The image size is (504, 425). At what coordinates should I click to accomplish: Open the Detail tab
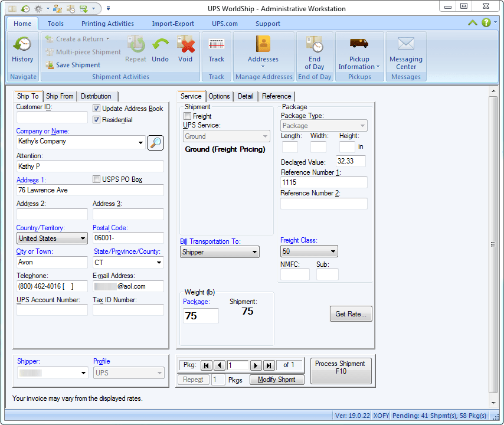tap(246, 96)
